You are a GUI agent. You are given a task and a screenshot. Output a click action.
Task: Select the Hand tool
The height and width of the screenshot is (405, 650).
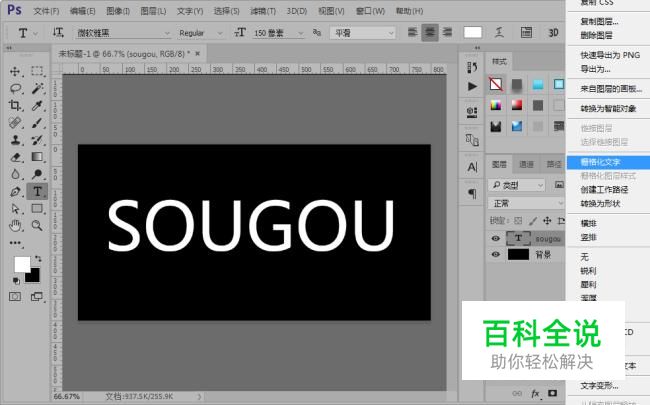click(15, 226)
